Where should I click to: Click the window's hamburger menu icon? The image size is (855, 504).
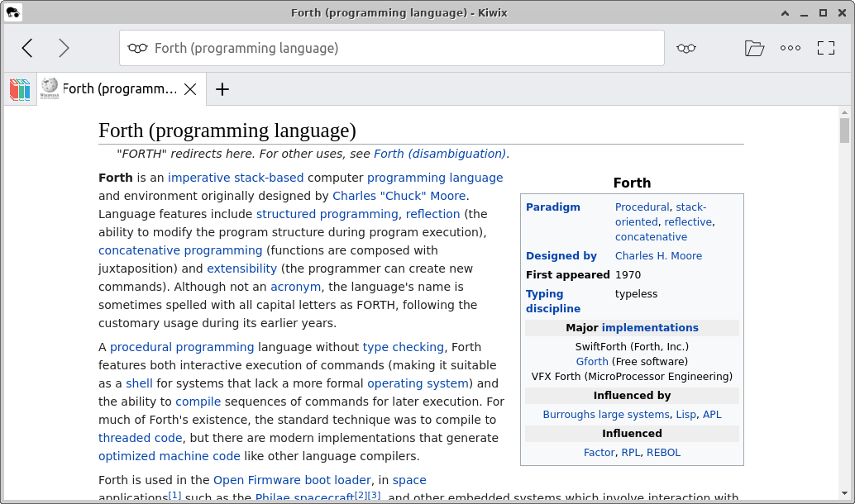pyautogui.click(x=14, y=12)
